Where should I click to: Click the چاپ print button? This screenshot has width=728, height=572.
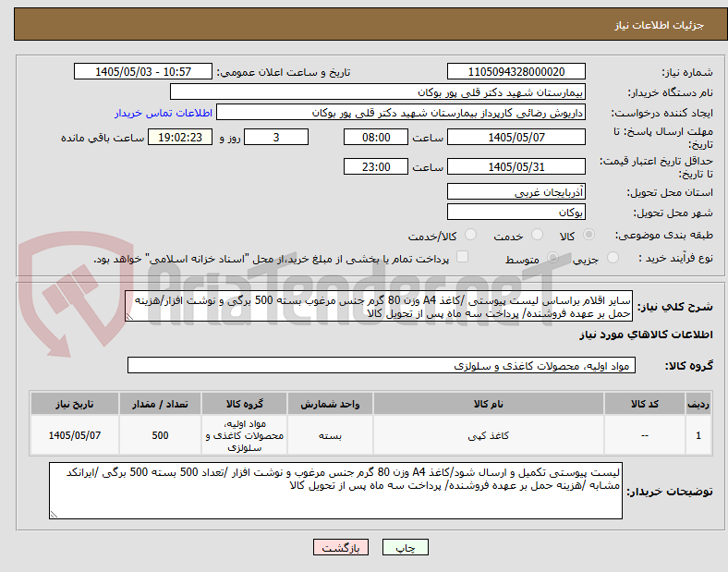pos(406,547)
